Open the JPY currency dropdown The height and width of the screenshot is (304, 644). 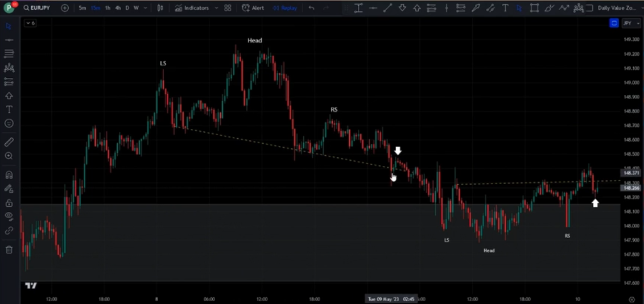tap(631, 23)
